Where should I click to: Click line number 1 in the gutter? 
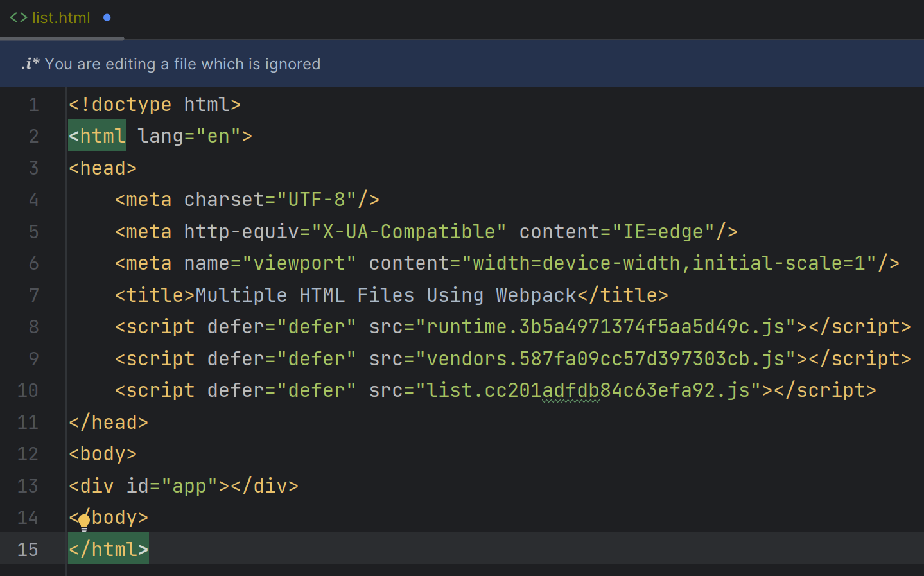click(x=33, y=105)
